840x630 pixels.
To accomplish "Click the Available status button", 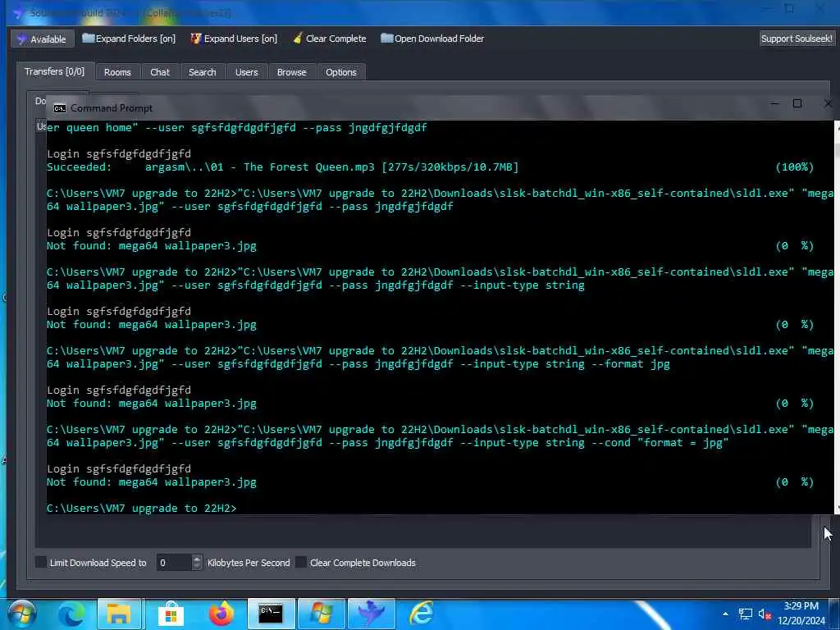I will coord(42,39).
